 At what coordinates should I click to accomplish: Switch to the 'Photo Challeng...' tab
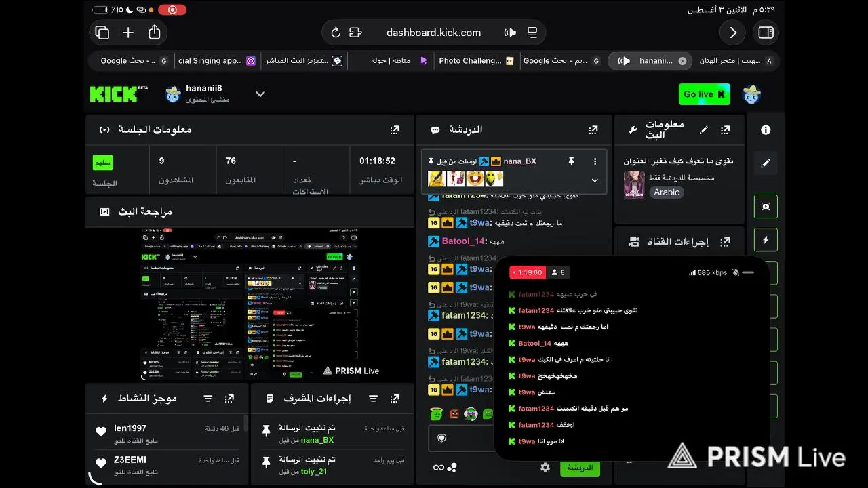pos(476,60)
